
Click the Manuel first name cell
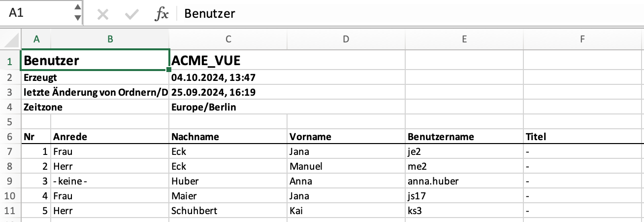click(x=346, y=166)
